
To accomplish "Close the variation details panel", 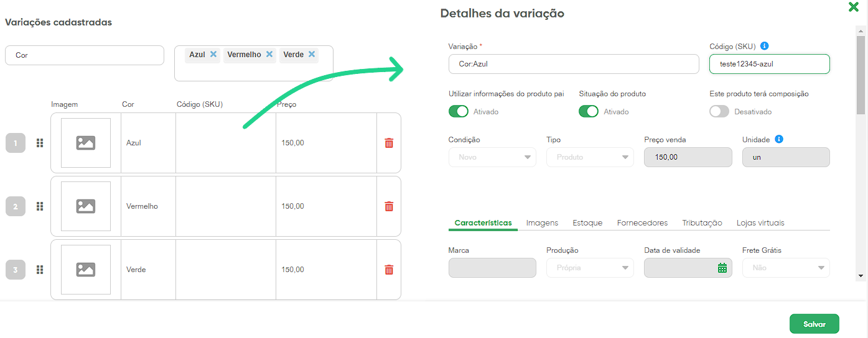I will pos(854,7).
